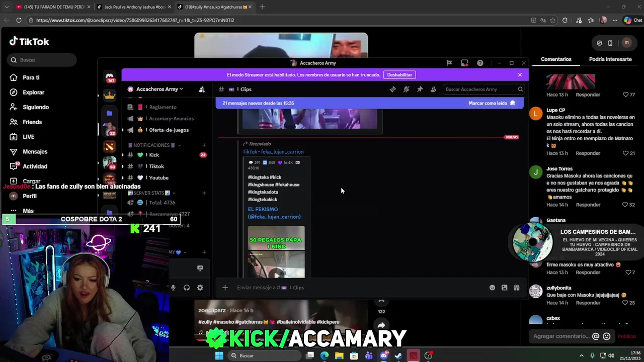Mute the microphone in Discord user panel
Viewport: 644px width, 362px height.
tap(173, 288)
